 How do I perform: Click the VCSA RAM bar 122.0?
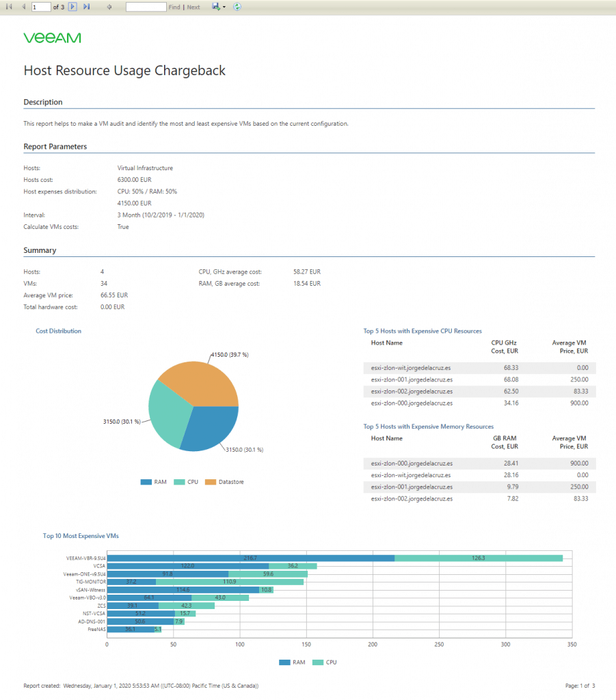tap(188, 566)
